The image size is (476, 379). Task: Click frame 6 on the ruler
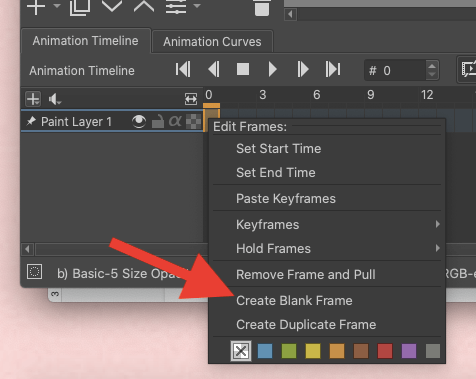[x=317, y=95]
